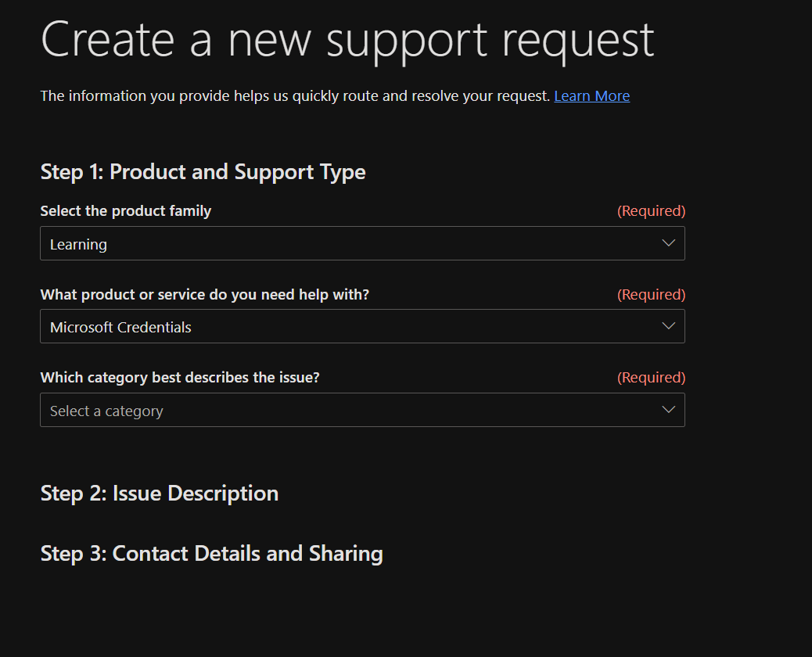The image size is (812, 657).
Task: Click the Required marker for issue category
Action: click(651, 378)
